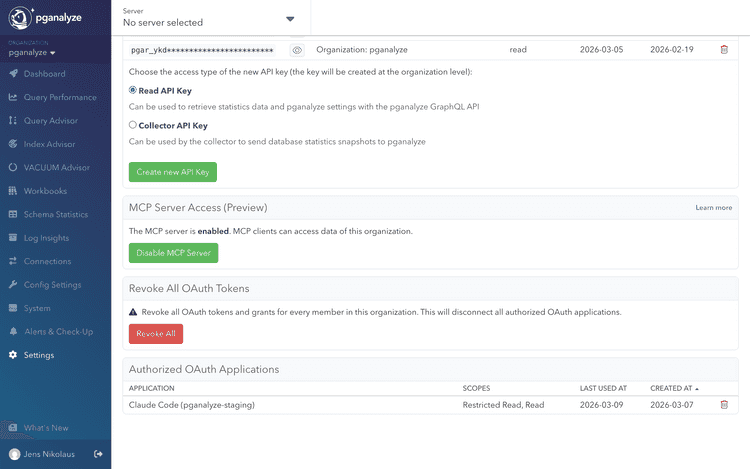The width and height of the screenshot is (750, 469).
Task: Click the Settings gear icon
Action: pyautogui.click(x=13, y=355)
